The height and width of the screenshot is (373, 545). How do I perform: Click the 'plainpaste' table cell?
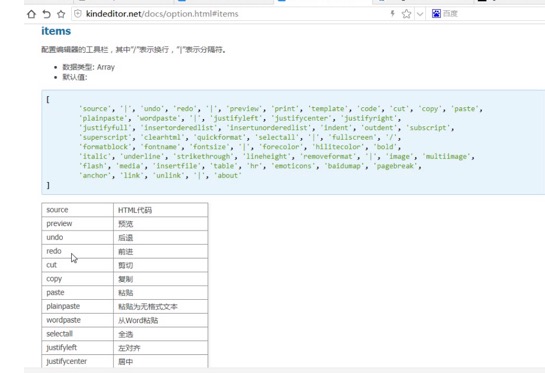pos(78,306)
